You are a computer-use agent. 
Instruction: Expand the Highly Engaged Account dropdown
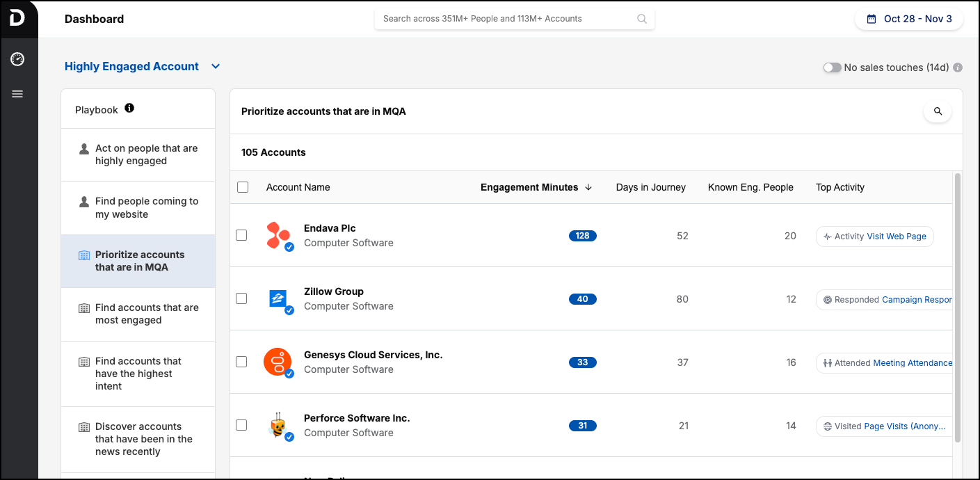(216, 67)
